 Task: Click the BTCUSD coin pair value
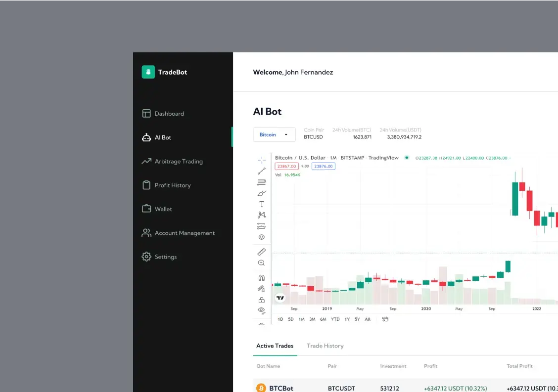(x=313, y=137)
